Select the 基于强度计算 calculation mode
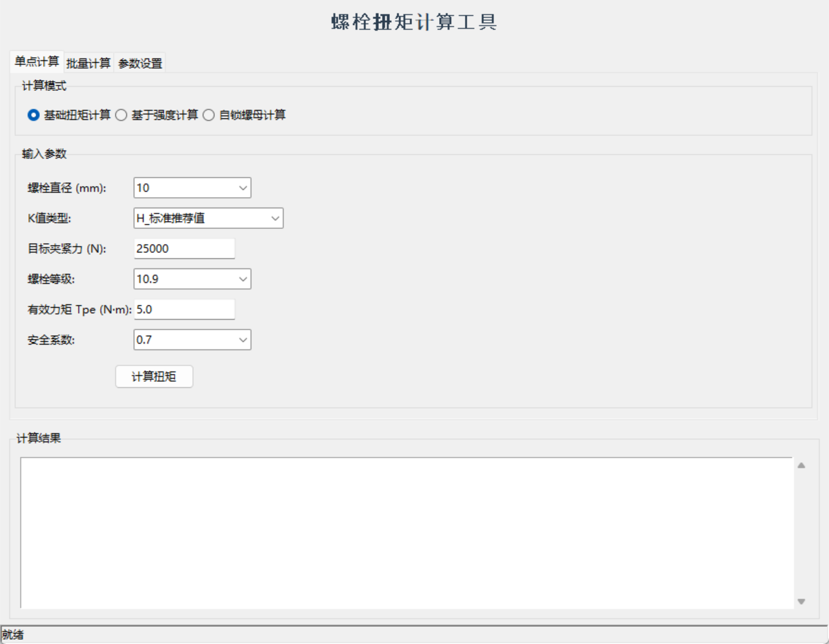This screenshot has height=644, width=829. [122, 115]
